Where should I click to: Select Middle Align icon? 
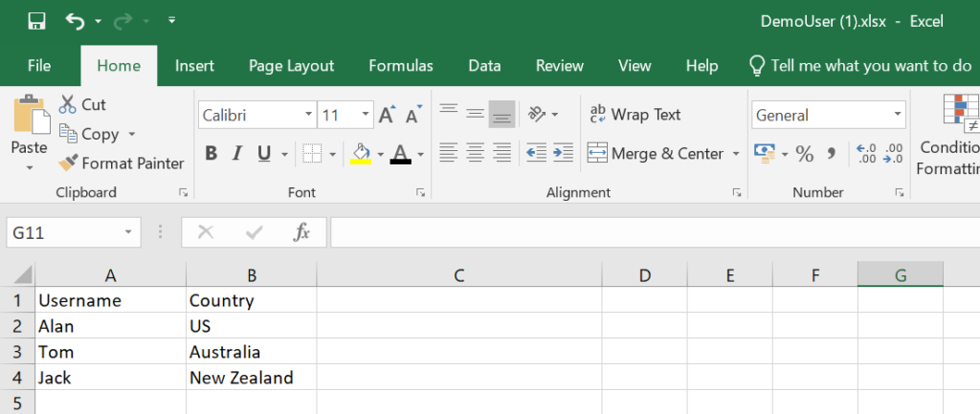pyautogui.click(x=476, y=115)
